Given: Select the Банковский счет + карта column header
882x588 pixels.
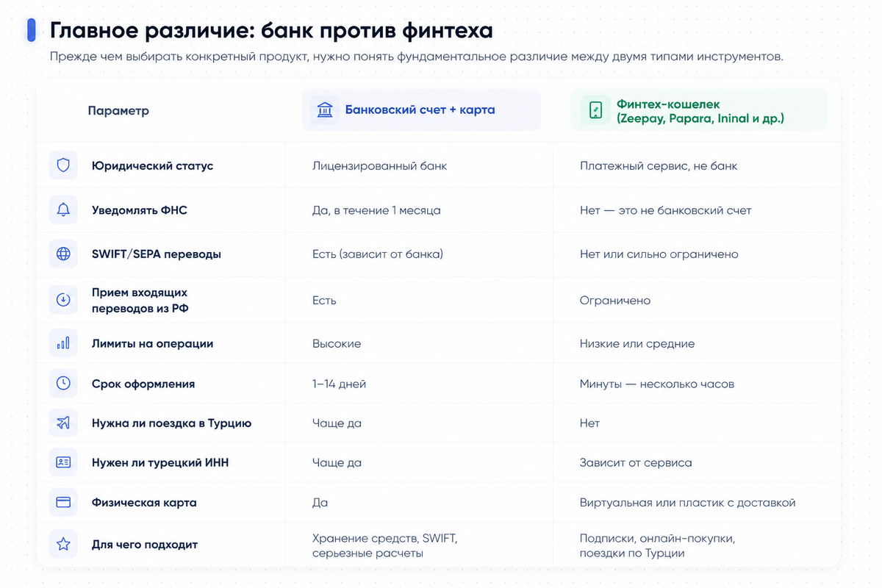Looking at the screenshot, I should click(421, 110).
